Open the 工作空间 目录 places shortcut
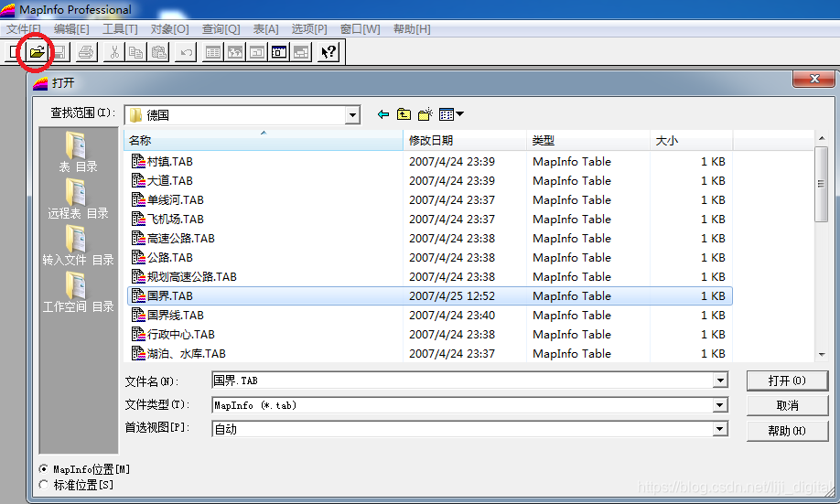 coord(78,293)
